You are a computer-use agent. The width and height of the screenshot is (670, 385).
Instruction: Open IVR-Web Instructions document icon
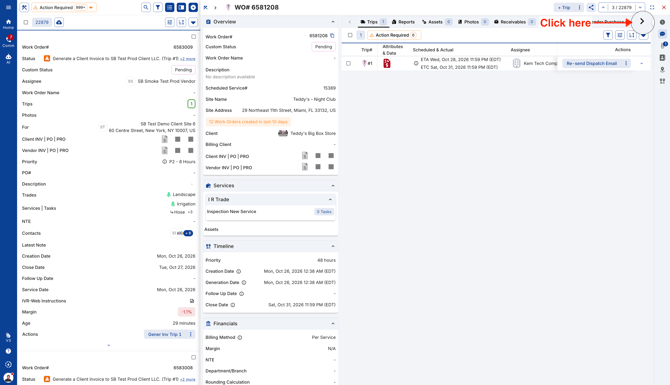(x=192, y=301)
